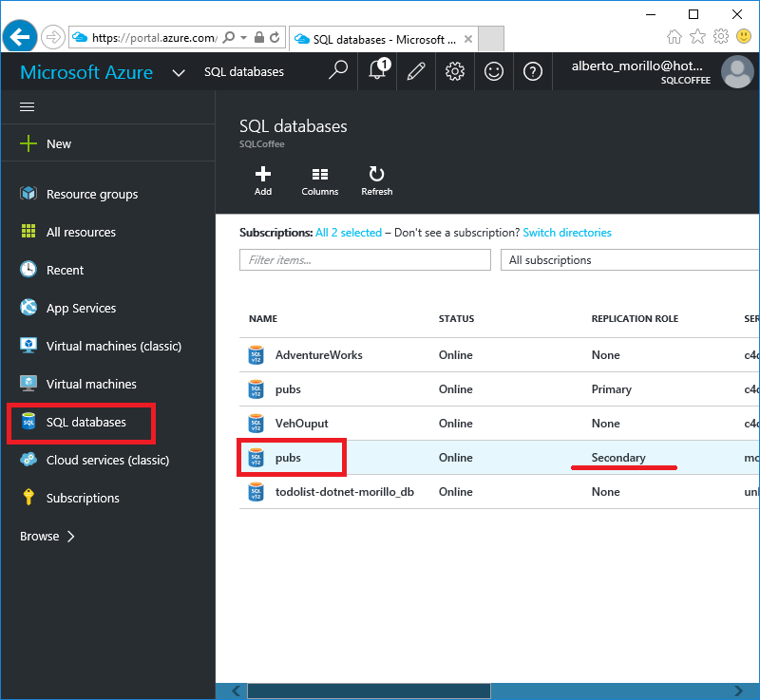Click the AdventureWorks database icon
Screen dimensions: 760x700
(x=256, y=355)
